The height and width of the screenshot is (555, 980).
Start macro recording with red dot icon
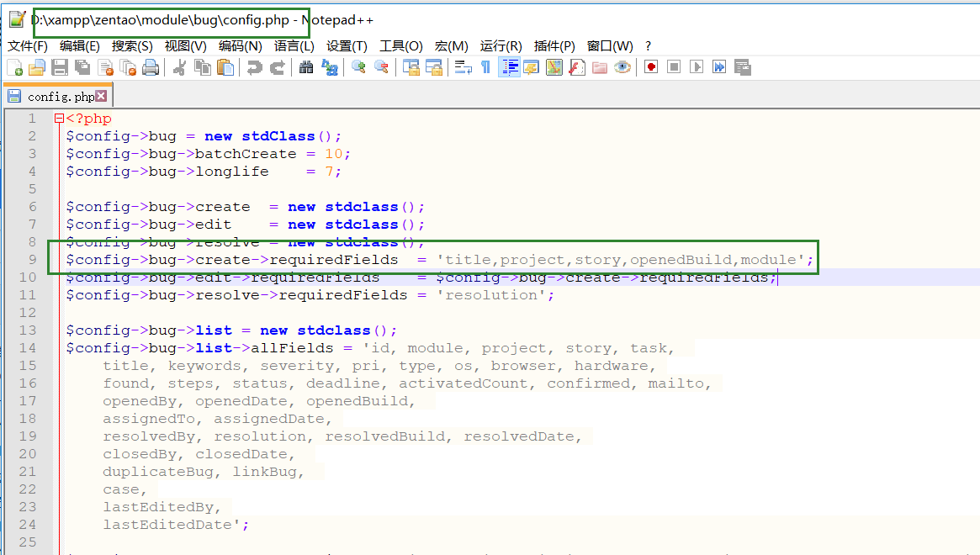pyautogui.click(x=650, y=67)
